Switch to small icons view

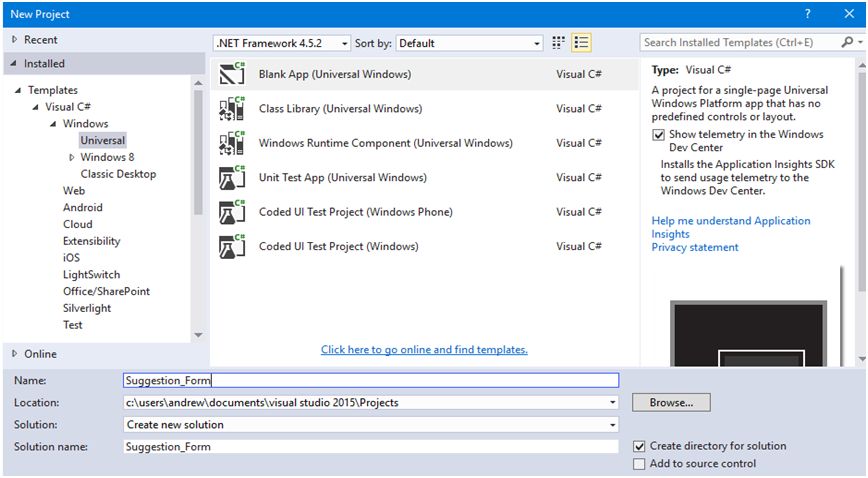tap(559, 43)
